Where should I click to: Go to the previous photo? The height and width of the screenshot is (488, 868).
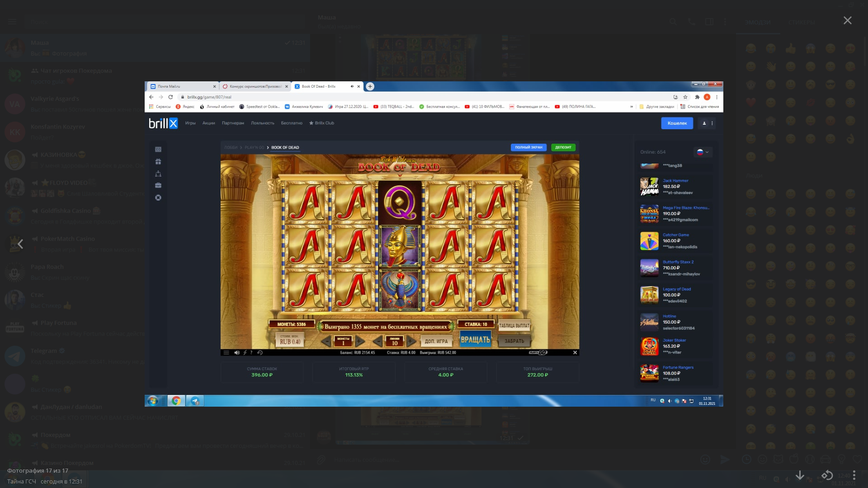(x=20, y=244)
